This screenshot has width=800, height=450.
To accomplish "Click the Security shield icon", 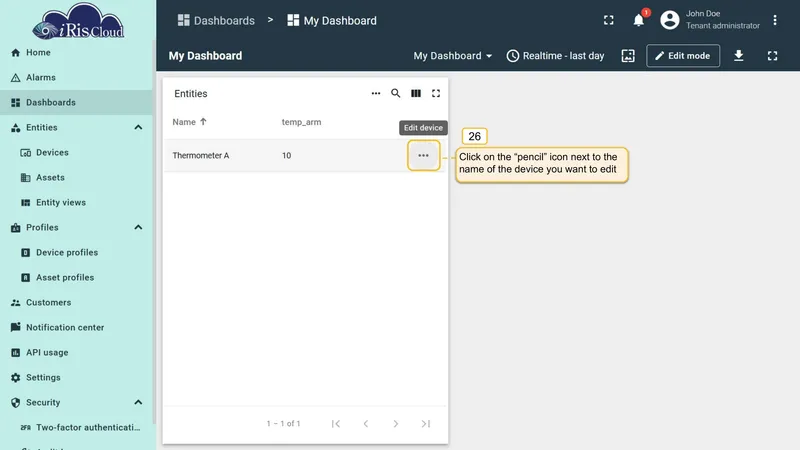I will point(16,403).
